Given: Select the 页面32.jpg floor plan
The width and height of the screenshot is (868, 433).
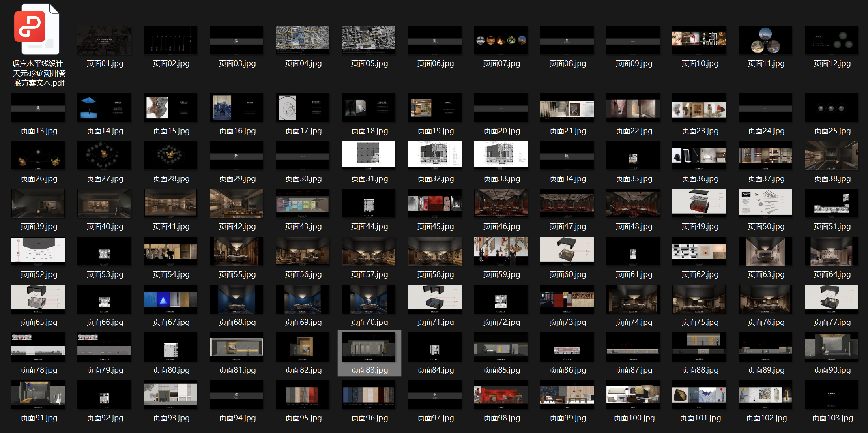Looking at the screenshot, I should [x=435, y=154].
